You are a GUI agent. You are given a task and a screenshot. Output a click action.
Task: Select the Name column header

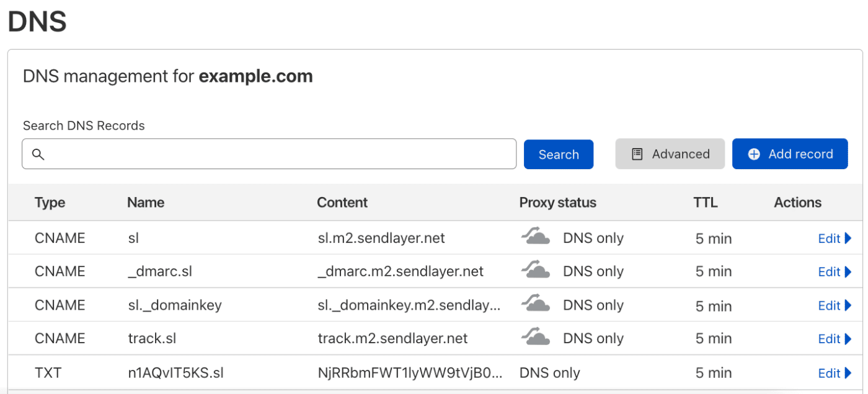[x=146, y=203]
